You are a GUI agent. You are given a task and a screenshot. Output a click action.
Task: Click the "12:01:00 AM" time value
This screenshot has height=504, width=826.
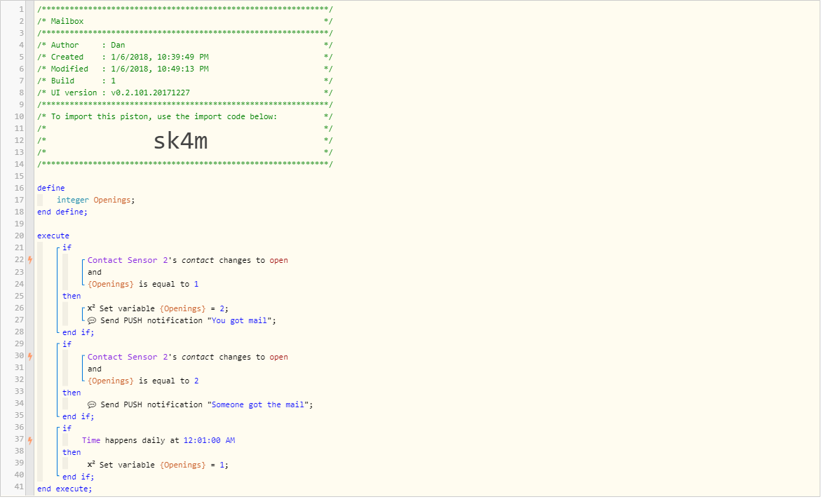(x=209, y=440)
